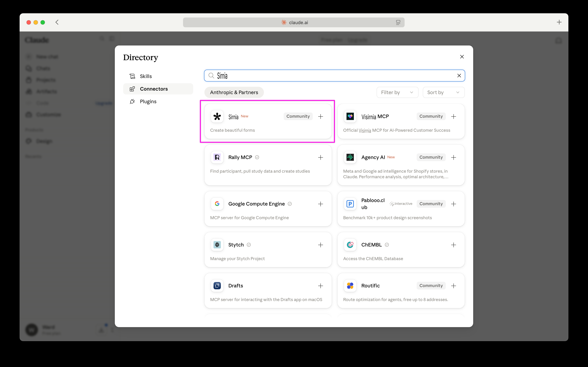
Task: Click the ChEMBL logo icon
Action: [x=350, y=245]
